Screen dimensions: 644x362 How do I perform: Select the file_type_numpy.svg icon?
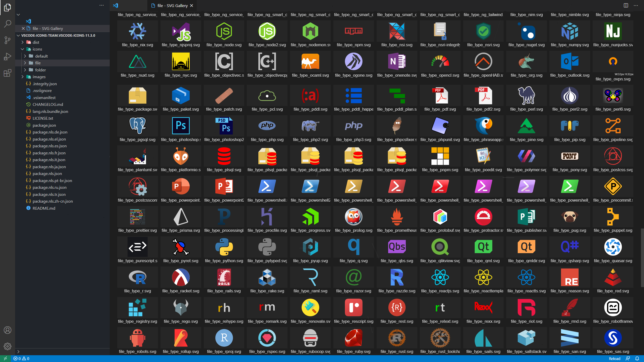[570, 31]
